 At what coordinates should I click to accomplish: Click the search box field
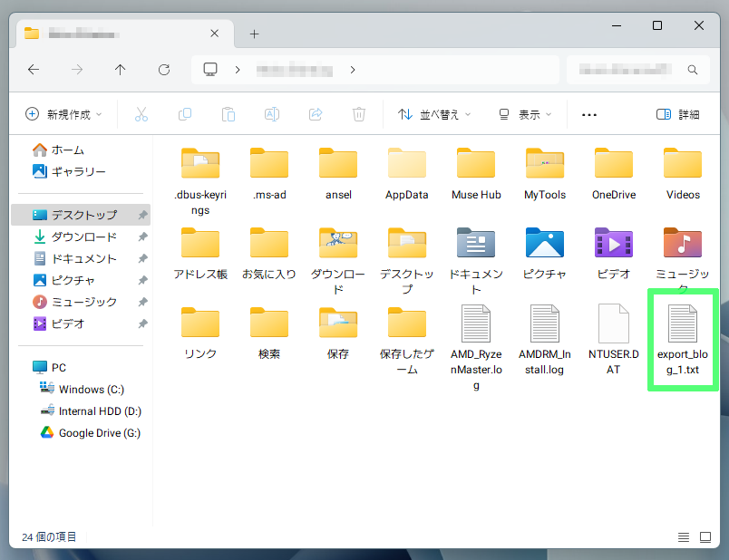point(626,70)
